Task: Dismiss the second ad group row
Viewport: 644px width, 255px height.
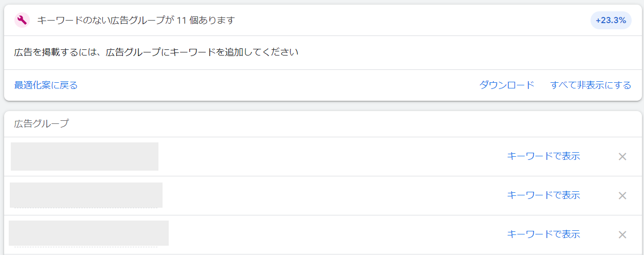Action: [x=622, y=195]
